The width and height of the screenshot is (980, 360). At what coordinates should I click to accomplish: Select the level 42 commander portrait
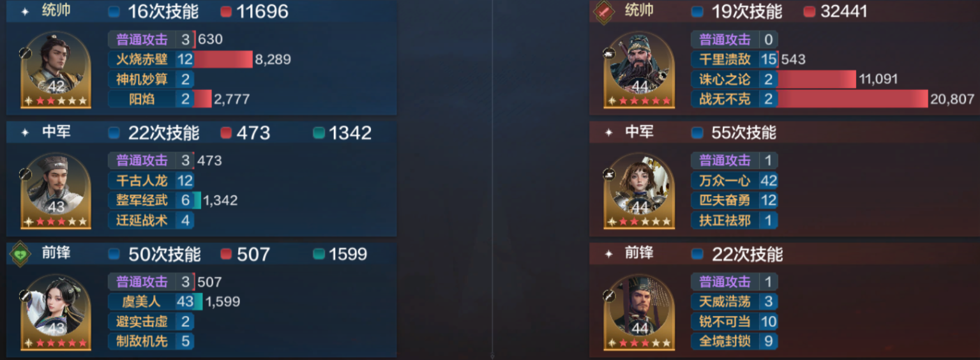(56, 70)
